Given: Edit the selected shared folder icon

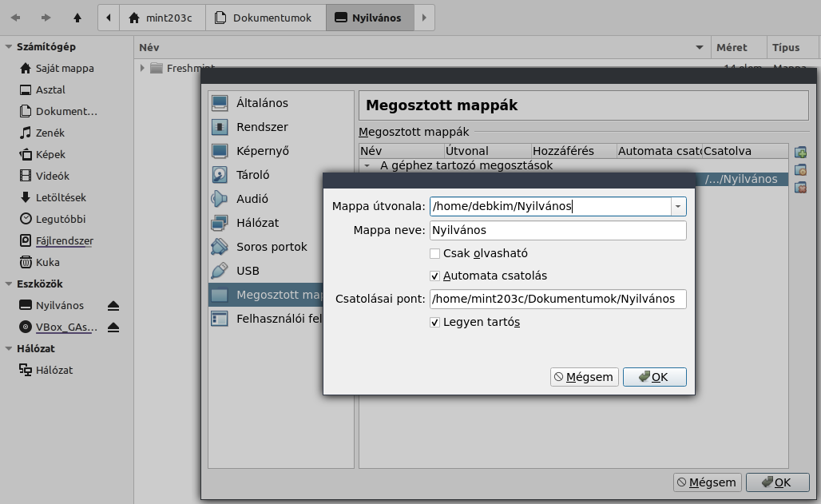Looking at the screenshot, I should pyautogui.click(x=800, y=170).
